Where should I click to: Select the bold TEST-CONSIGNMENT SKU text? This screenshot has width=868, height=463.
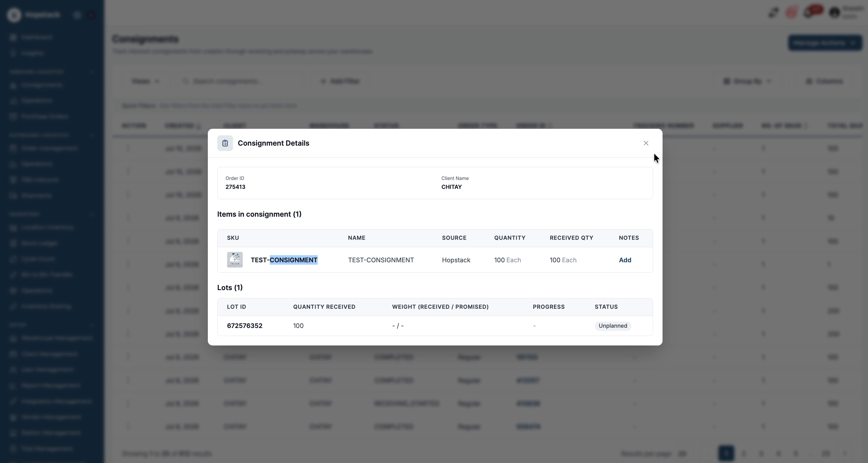point(284,260)
